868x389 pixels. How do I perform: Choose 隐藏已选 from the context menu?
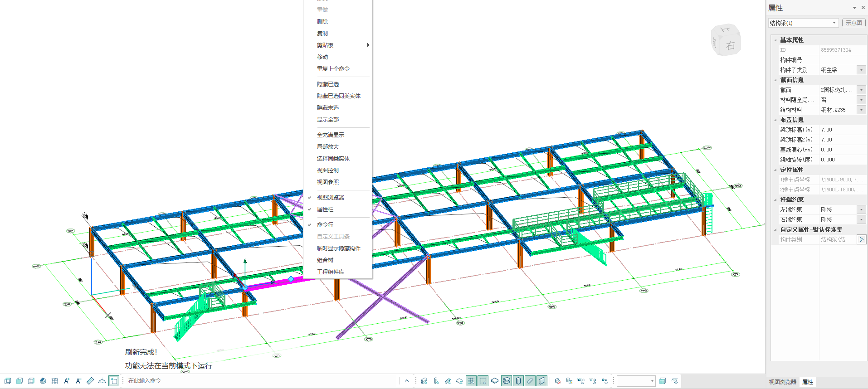327,84
